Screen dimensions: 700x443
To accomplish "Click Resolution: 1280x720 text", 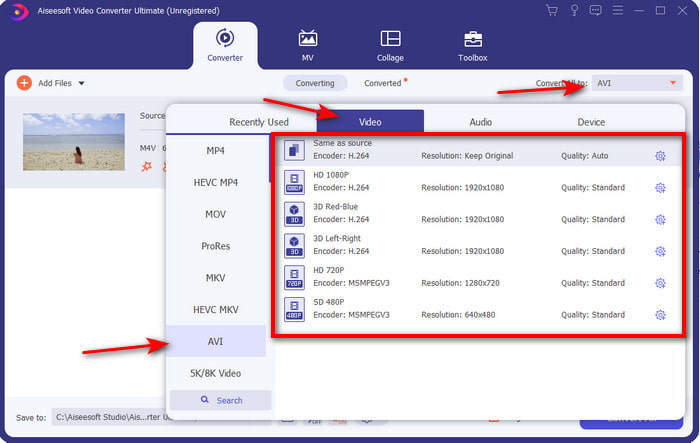I will coord(460,283).
